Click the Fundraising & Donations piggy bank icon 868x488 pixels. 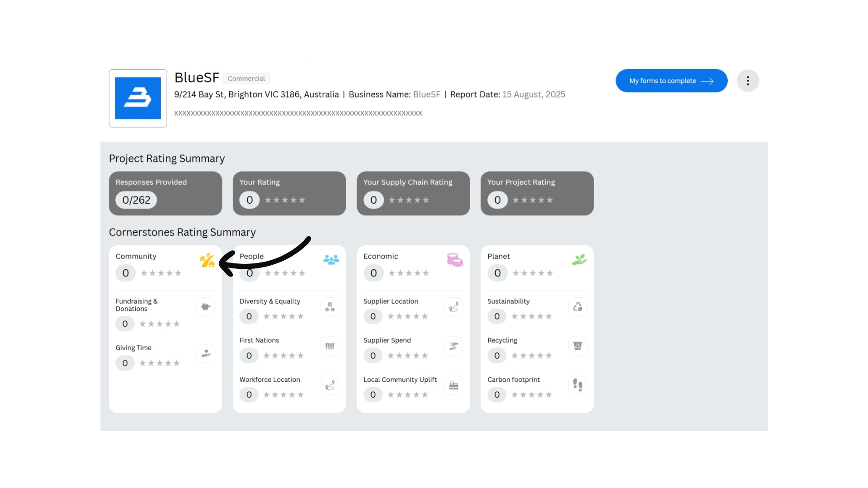pos(206,307)
